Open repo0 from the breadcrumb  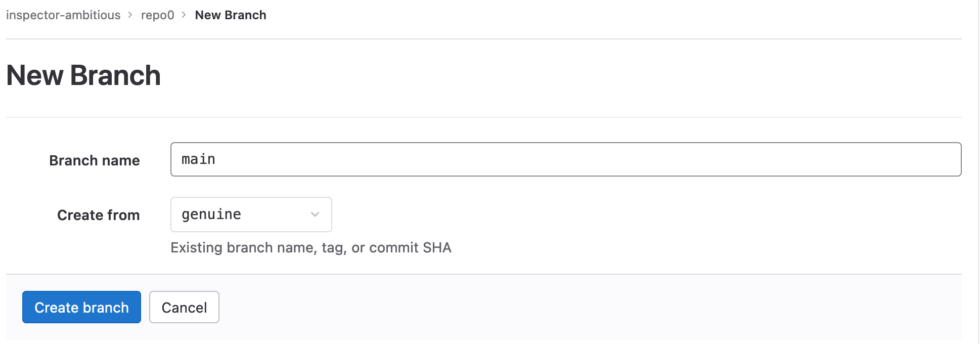157,15
